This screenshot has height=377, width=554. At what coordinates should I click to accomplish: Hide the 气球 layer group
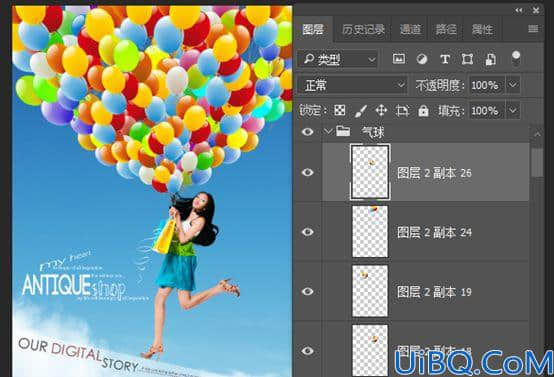(308, 132)
